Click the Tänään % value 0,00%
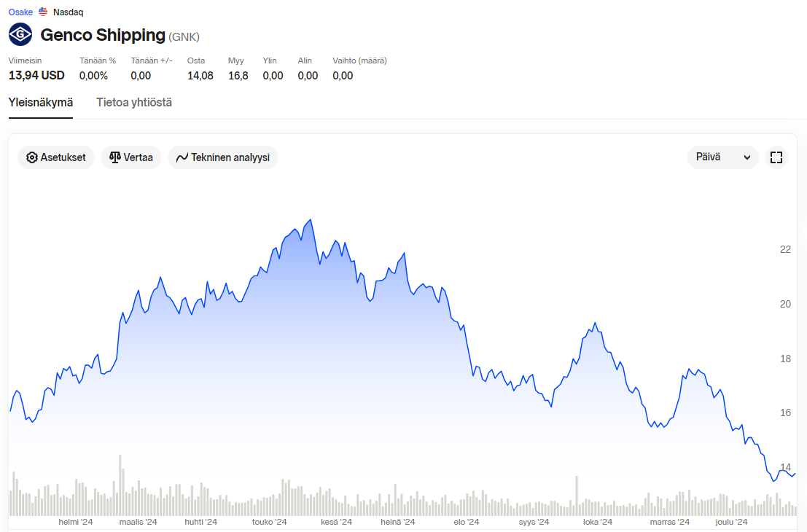The height and width of the screenshot is (532, 807). [x=93, y=76]
